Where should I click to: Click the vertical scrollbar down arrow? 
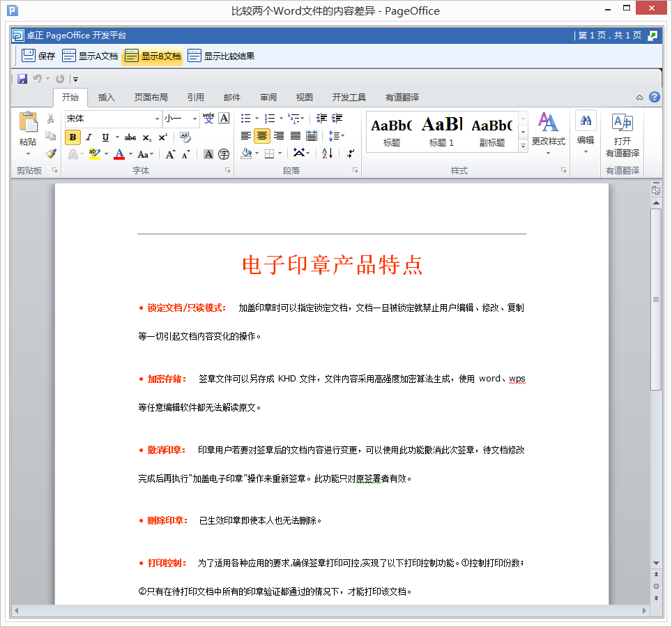point(656,563)
